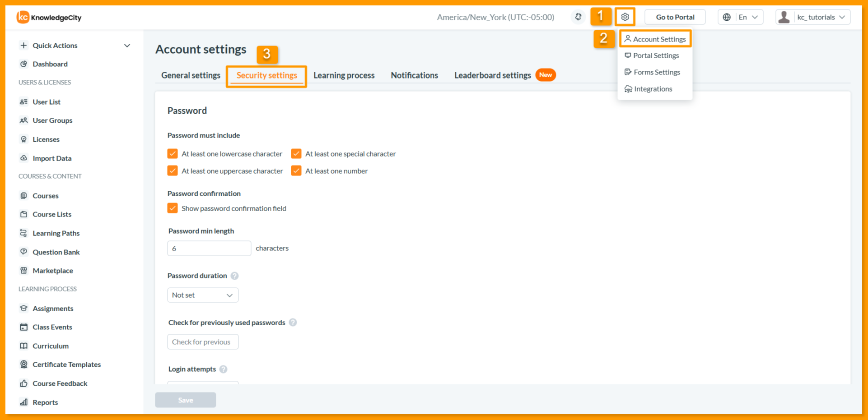This screenshot has width=868, height=420.
Task: Open the Curriculum sidebar link
Action: coord(51,346)
